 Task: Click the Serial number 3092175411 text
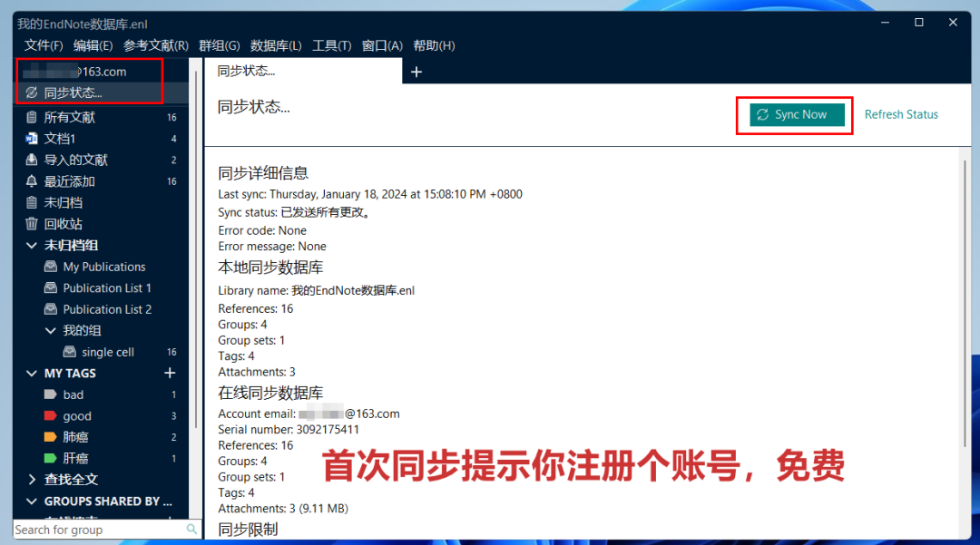pyautogui.click(x=289, y=430)
